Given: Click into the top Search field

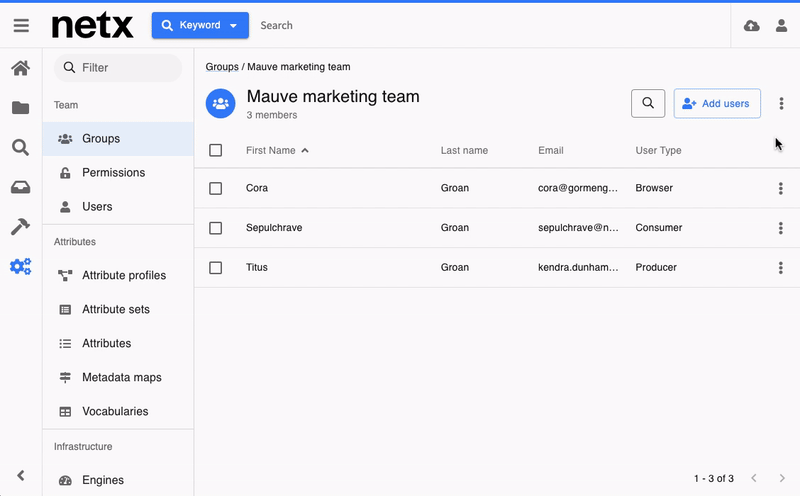Looking at the screenshot, I should pos(490,26).
